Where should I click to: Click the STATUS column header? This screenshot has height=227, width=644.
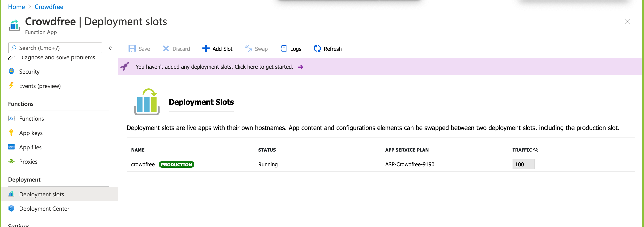click(267, 150)
